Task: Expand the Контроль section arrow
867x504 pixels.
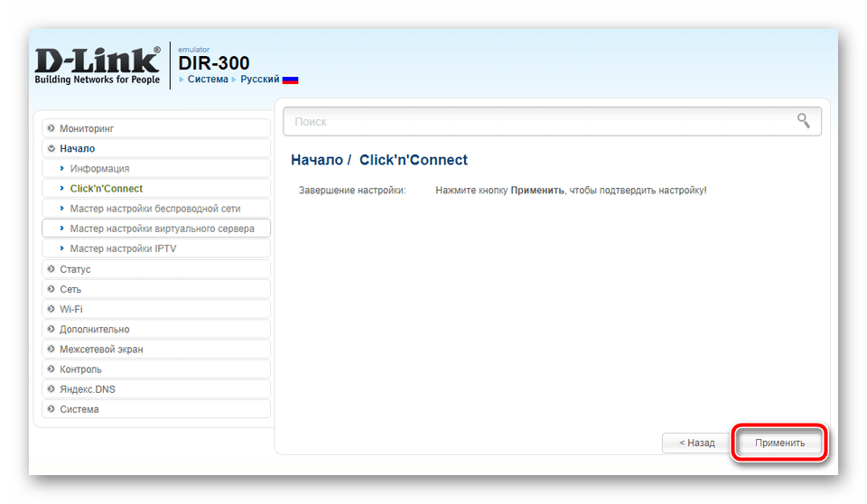Action: [x=51, y=369]
